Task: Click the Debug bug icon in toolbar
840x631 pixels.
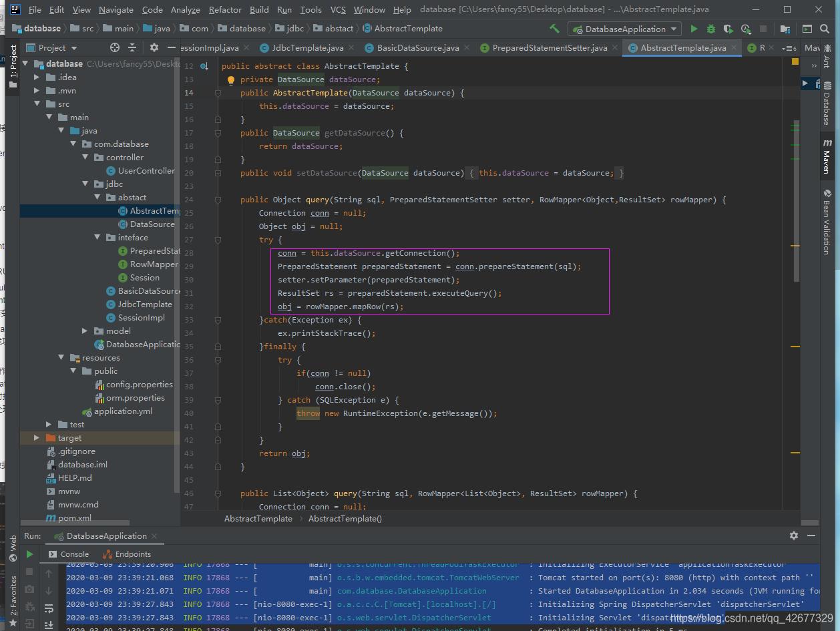Action: pyautogui.click(x=711, y=29)
